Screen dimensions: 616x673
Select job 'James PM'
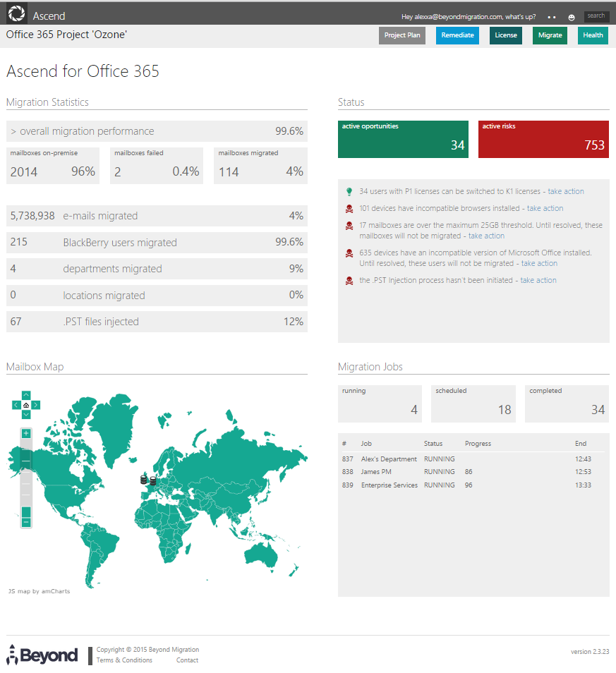tap(376, 472)
